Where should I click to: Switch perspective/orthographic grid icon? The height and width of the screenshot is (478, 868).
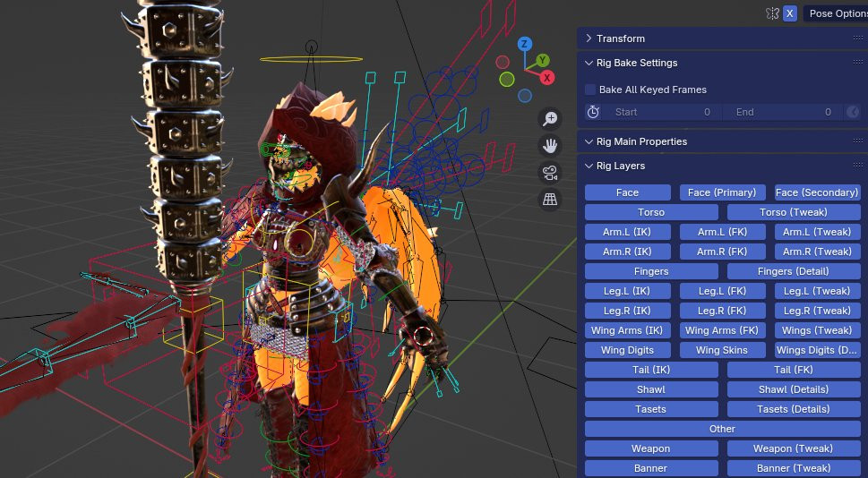550,200
